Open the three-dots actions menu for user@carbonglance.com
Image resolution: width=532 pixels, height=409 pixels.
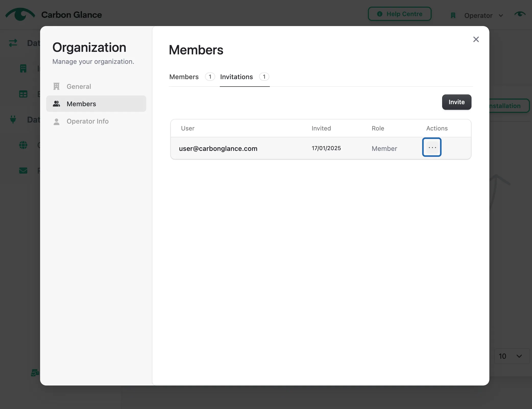(x=432, y=147)
